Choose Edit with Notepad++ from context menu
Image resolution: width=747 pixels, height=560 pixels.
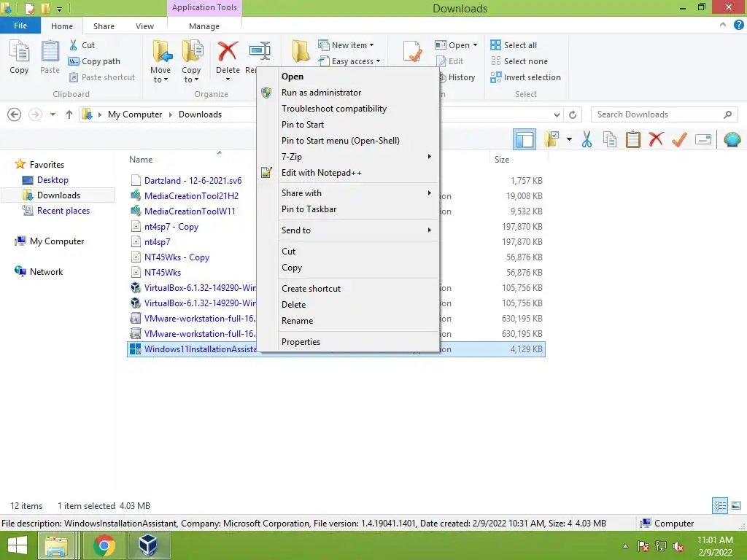point(348,173)
